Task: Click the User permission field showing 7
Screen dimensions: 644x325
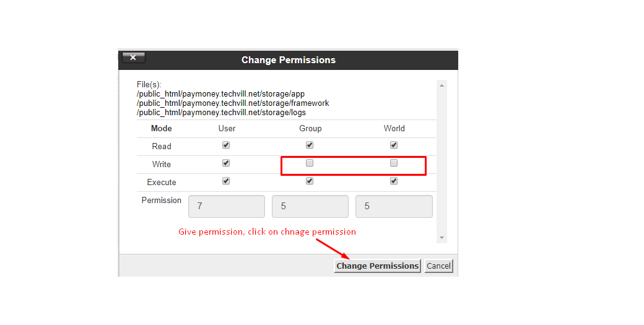Action: 226,206
